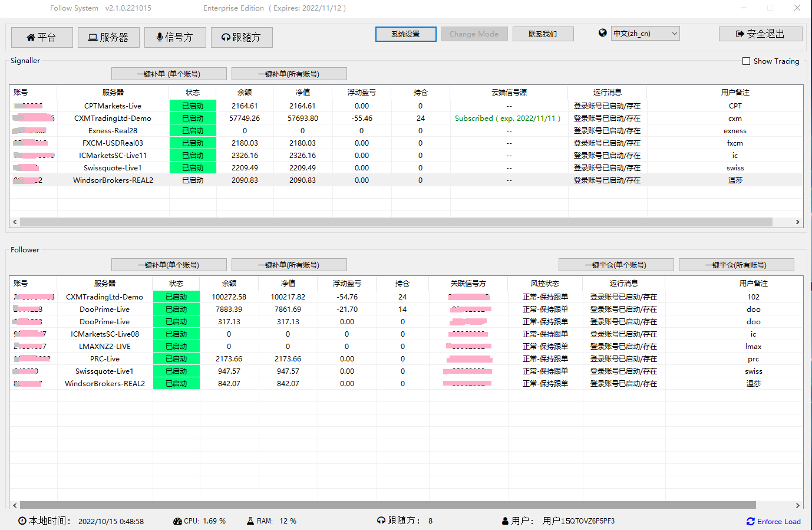Open 系统设置 system settings
The height and width of the screenshot is (530, 812).
(x=405, y=34)
